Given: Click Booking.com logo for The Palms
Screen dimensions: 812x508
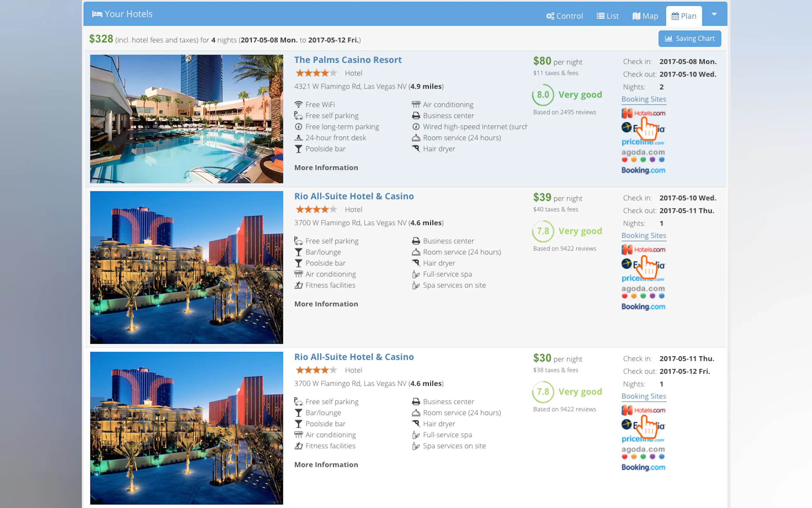Looking at the screenshot, I should (x=643, y=170).
